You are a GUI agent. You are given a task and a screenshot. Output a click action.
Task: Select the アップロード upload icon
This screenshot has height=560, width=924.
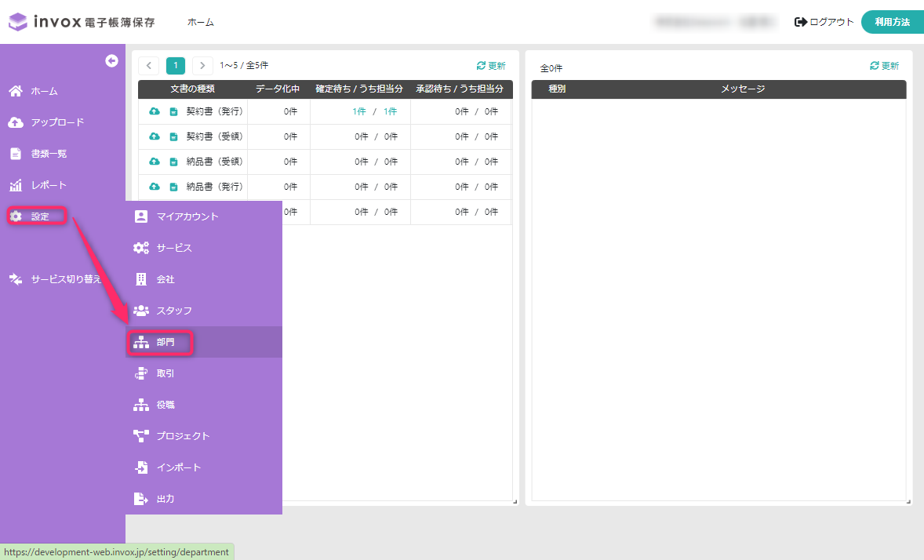[17, 122]
